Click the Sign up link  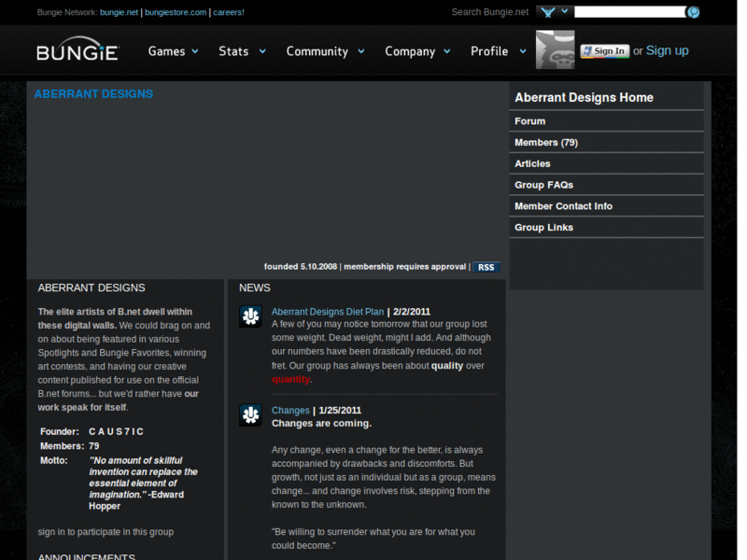667,50
